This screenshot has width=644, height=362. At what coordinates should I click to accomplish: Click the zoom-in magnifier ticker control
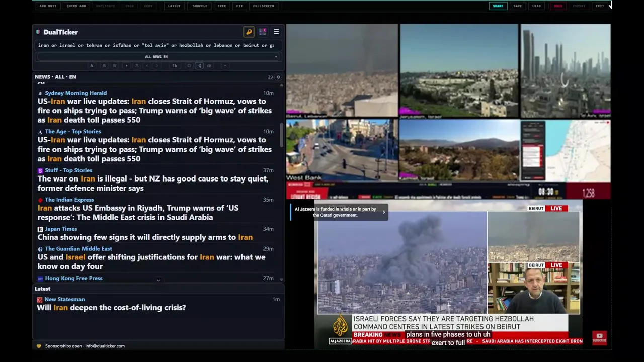point(114,66)
